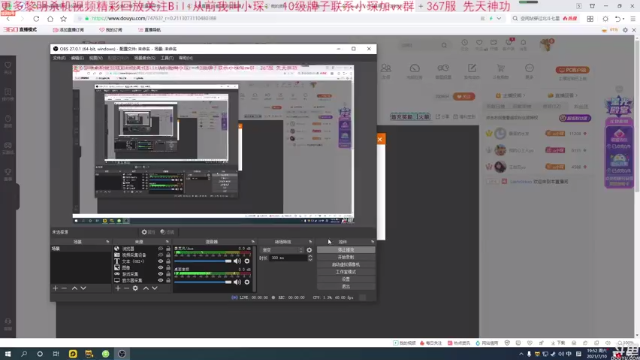The width and height of the screenshot is (640, 360).
Task: Move selected scene up
Action: (74, 288)
